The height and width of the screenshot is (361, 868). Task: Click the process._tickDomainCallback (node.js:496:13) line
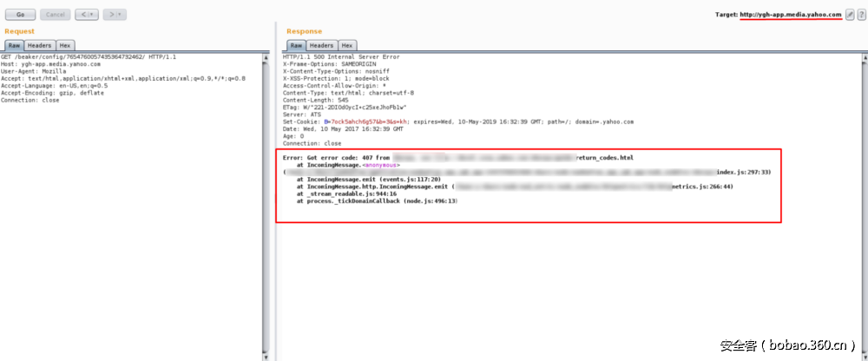377,201
